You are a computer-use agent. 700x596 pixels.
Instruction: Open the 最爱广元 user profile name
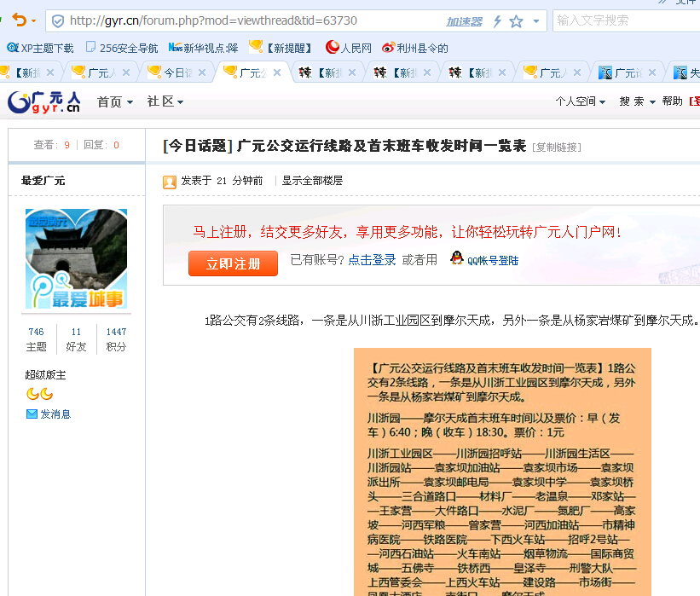point(43,181)
